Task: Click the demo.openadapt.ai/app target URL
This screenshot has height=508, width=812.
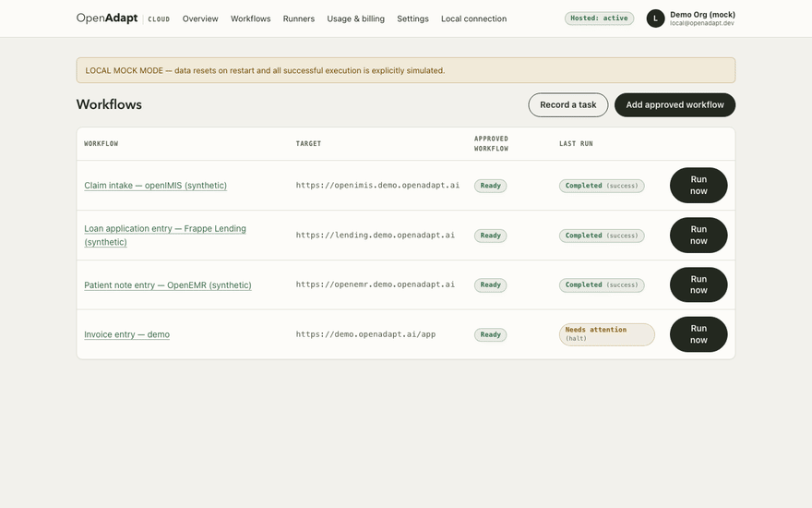Action: pyautogui.click(x=365, y=334)
